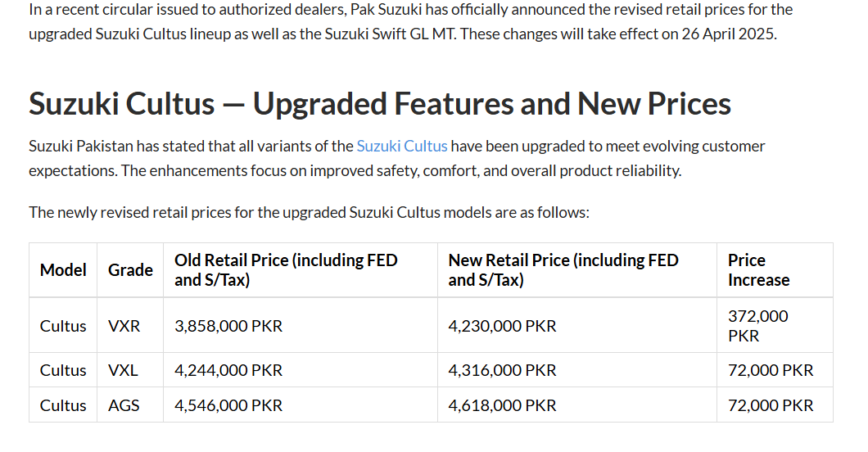Click the AGS row 72,000 PKR cell
This screenshot has width=868, height=452.
click(775, 405)
